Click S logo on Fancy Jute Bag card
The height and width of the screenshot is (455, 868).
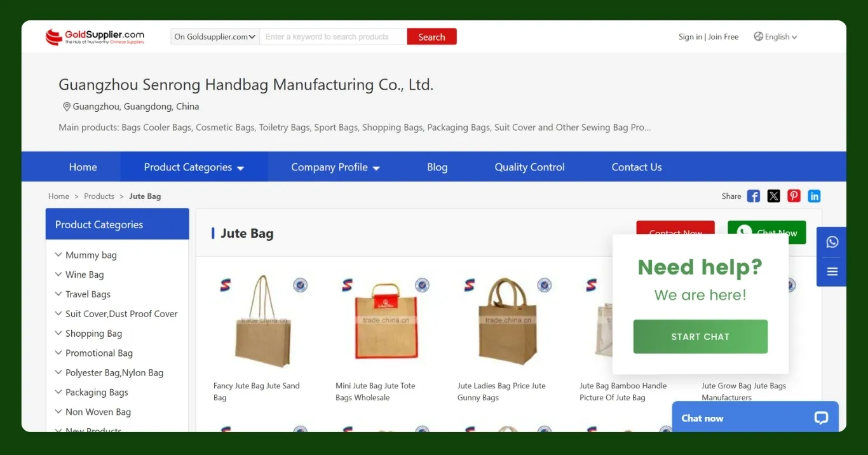(x=225, y=285)
